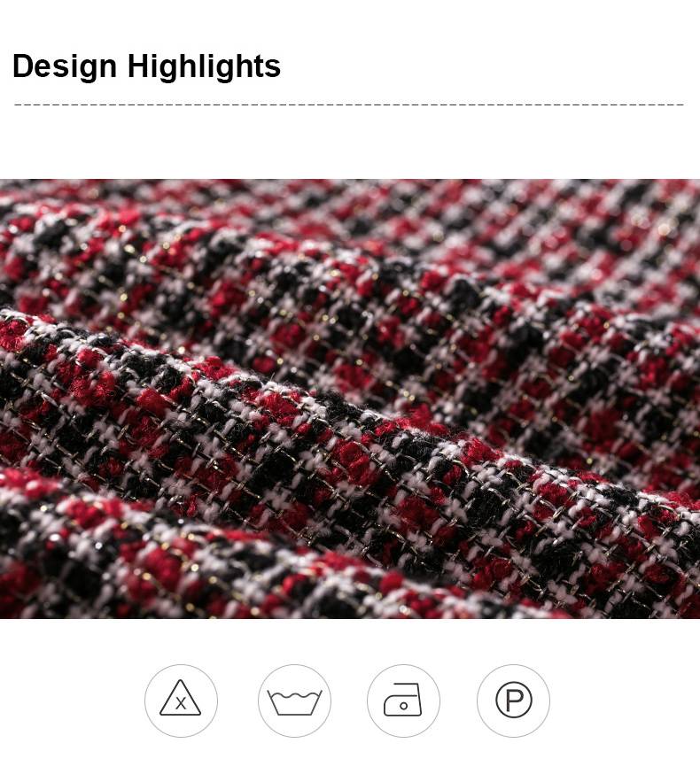Click the word Highlights in the heading
The height and width of the screenshot is (782, 700).
pos(204,66)
